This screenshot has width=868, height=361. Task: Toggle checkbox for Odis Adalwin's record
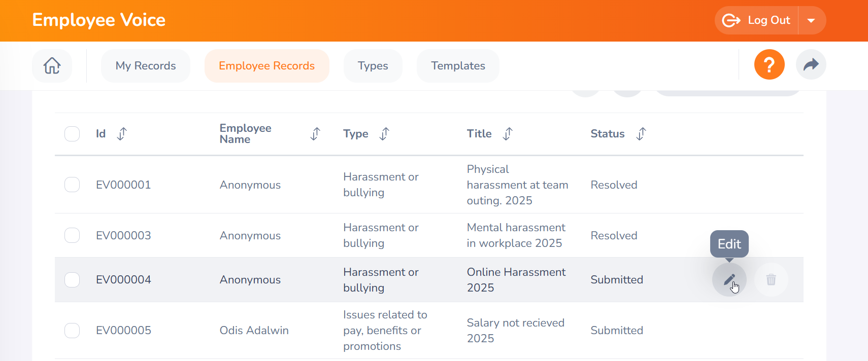pos(72,331)
